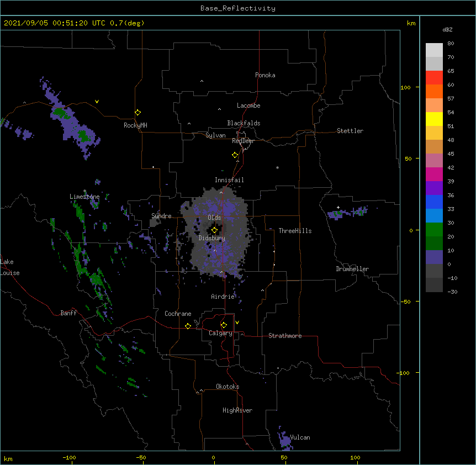Click the Airdrie city label

pyautogui.click(x=223, y=297)
